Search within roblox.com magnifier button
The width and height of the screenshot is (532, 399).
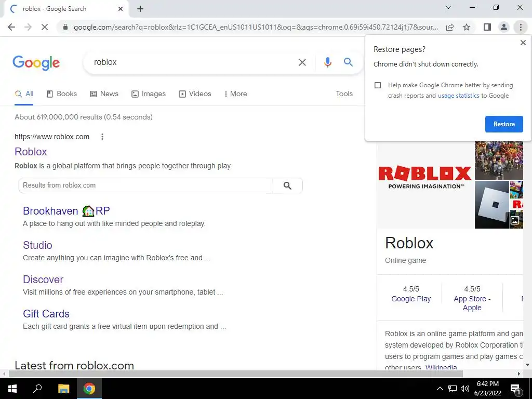pos(287,185)
